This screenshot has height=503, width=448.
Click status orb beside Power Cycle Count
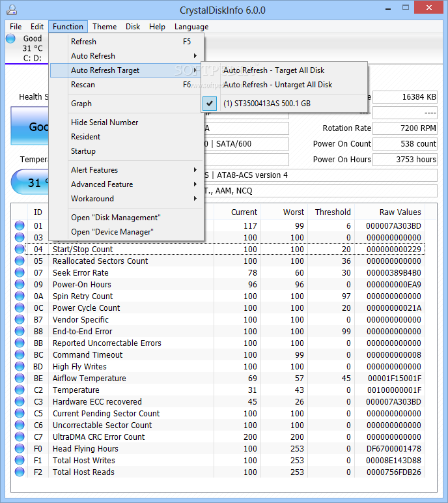20,308
